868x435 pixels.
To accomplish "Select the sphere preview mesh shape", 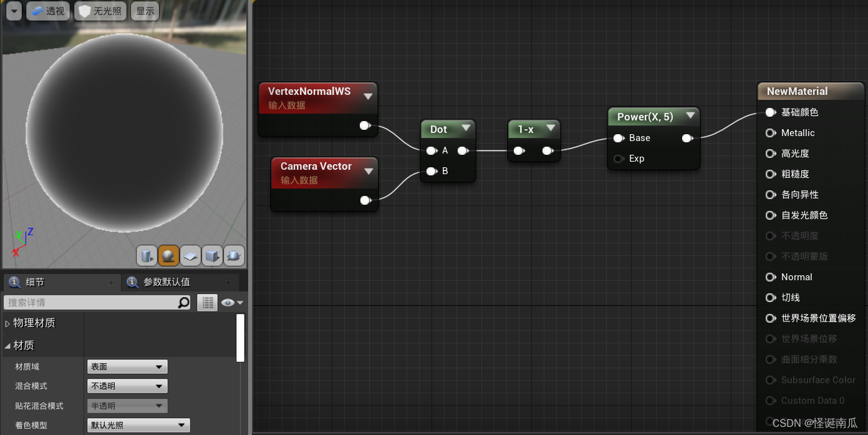I will pyautogui.click(x=168, y=255).
